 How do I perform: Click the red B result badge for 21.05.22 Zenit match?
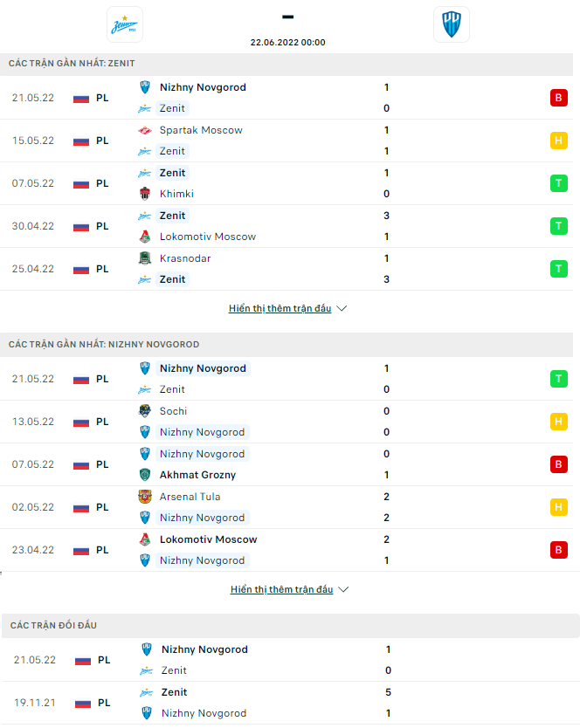[x=558, y=98]
